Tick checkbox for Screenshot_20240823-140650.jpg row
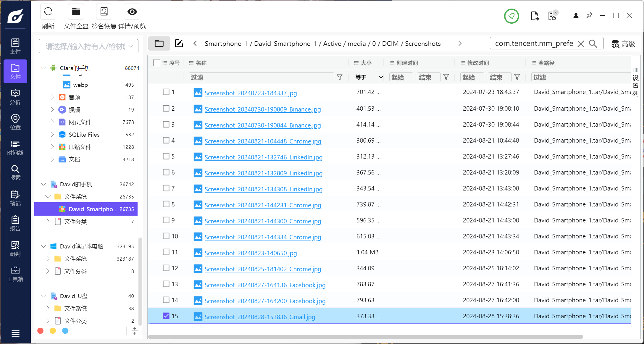The width and height of the screenshot is (644, 344). pyautogui.click(x=166, y=252)
